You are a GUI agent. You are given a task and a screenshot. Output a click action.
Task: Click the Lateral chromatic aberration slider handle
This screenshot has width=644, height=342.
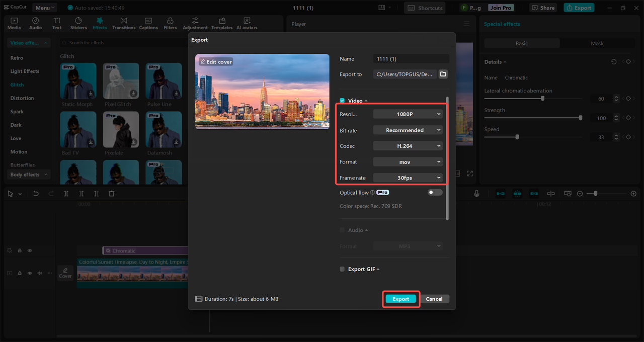[542, 99]
